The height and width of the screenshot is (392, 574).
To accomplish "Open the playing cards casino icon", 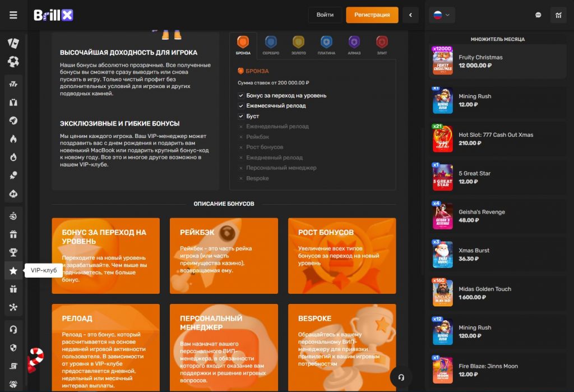I will [x=13, y=43].
